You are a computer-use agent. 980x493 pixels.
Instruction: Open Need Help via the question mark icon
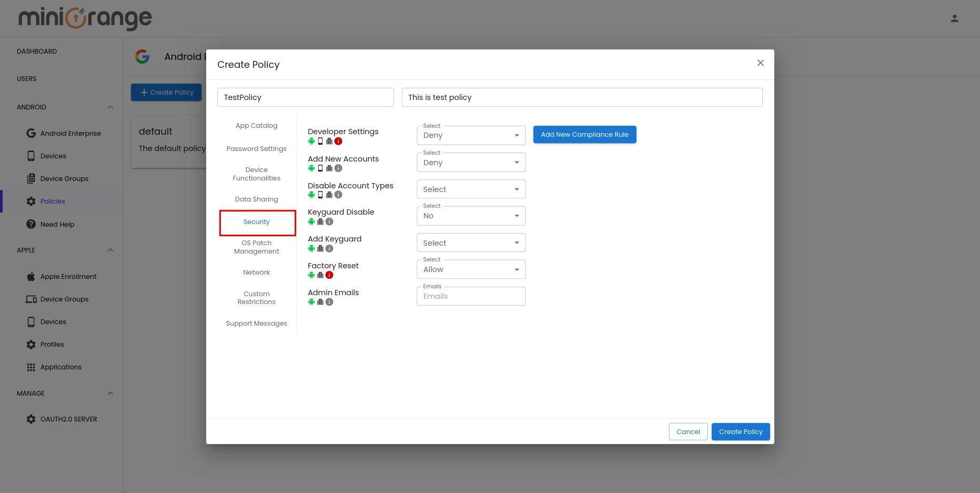(31, 224)
